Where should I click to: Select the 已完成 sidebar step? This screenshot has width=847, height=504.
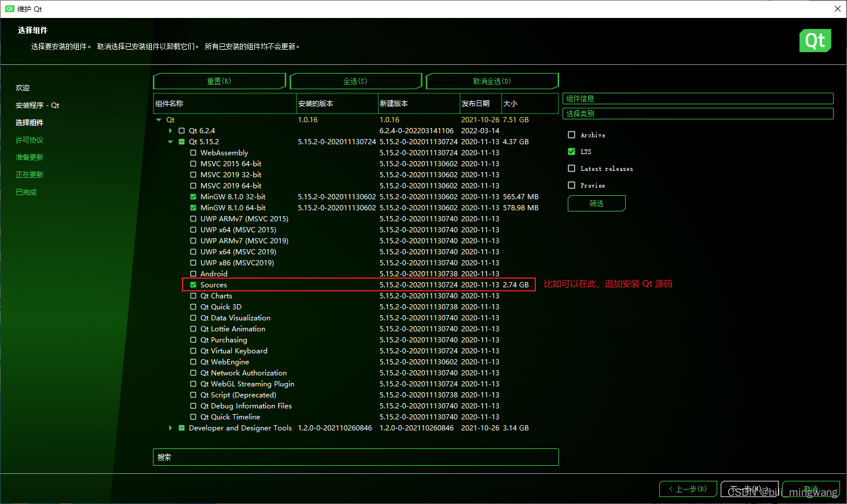coord(26,192)
